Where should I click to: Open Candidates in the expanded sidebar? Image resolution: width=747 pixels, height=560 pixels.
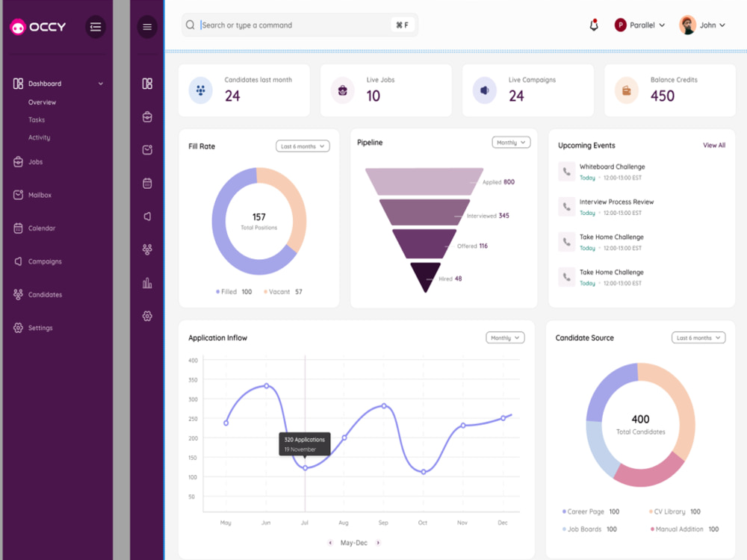37,295
